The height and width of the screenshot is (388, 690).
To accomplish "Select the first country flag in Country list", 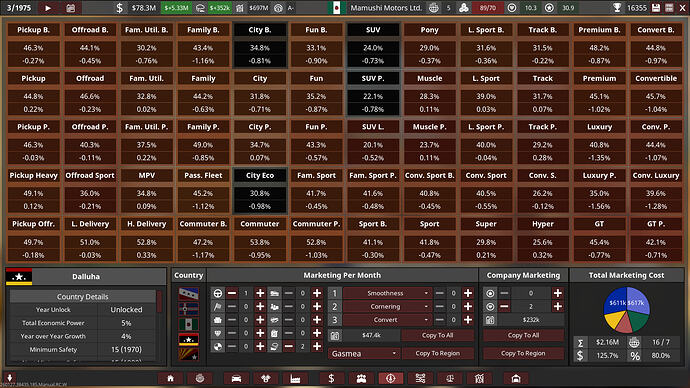I will (x=188, y=294).
